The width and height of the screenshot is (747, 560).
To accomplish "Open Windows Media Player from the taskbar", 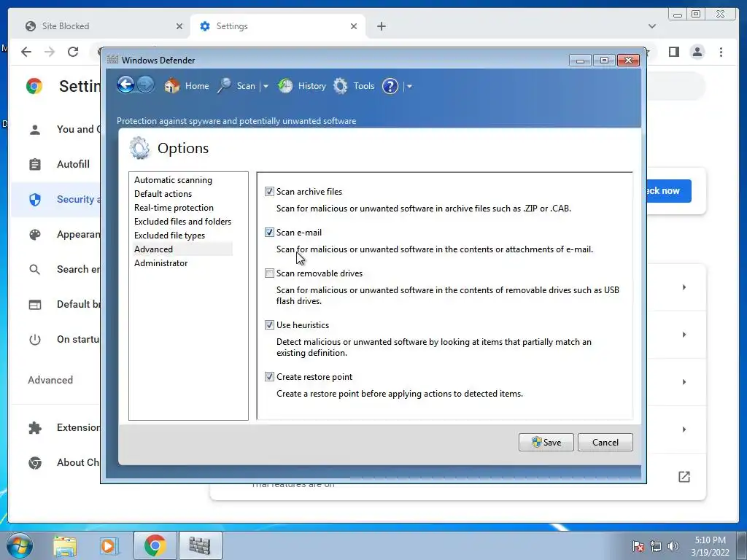I will coord(109,545).
